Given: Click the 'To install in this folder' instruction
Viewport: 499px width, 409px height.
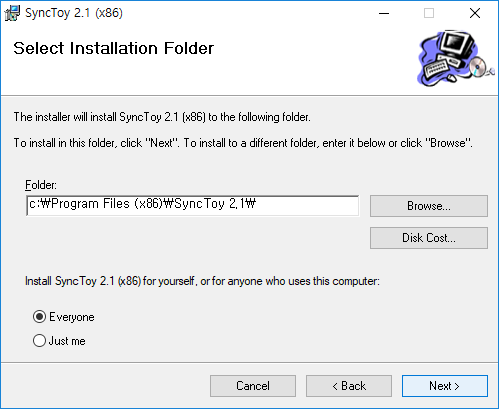Looking at the screenshot, I should coord(243,143).
